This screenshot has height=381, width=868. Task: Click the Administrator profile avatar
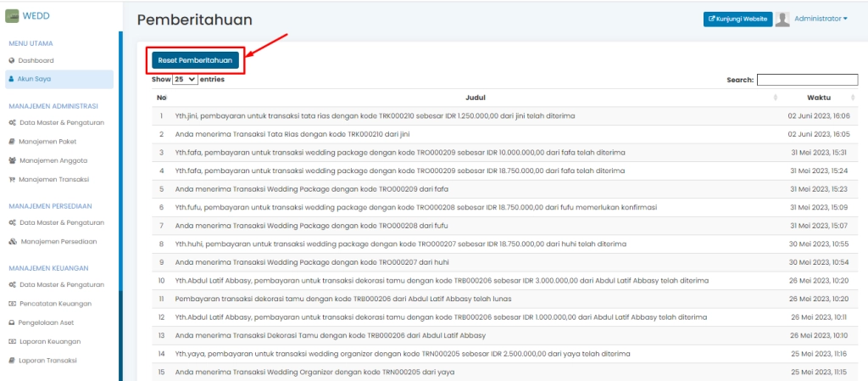point(783,19)
